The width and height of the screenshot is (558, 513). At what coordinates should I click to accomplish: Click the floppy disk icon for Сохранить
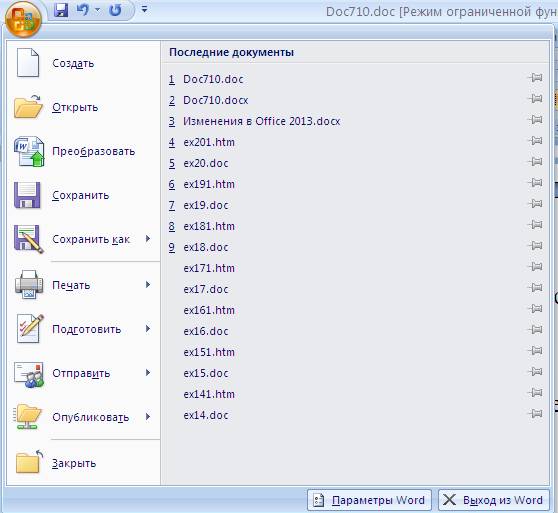coord(27,195)
